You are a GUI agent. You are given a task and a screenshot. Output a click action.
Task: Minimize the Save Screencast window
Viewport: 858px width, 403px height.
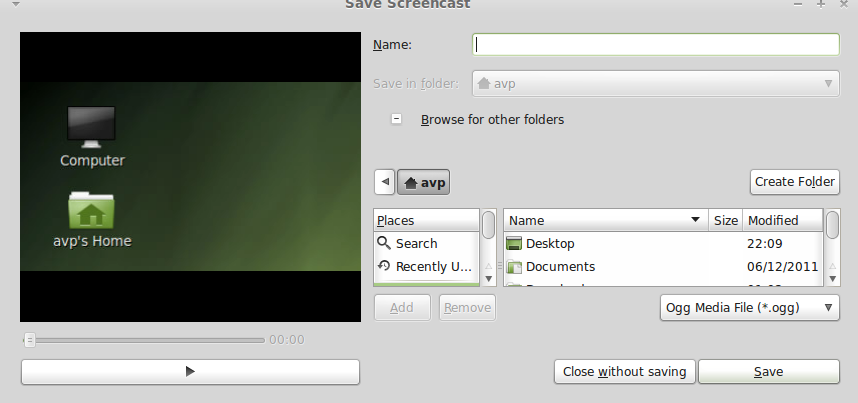(797, 4)
